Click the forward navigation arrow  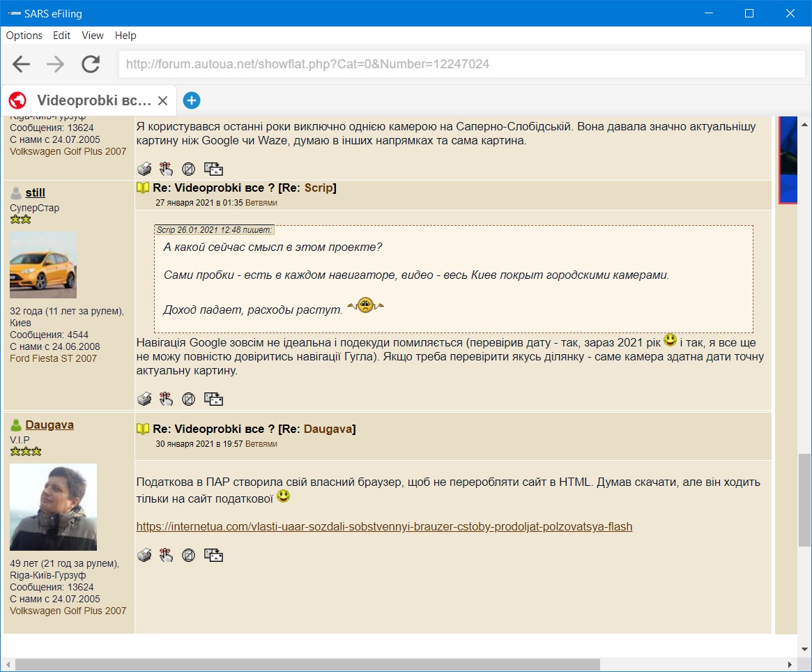tap(56, 64)
